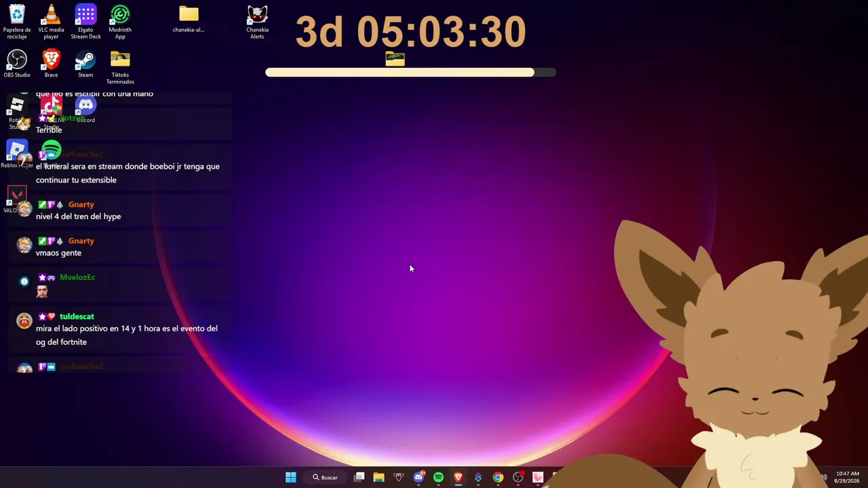Screen dimensions: 868x488
Task: Open the TikTok LIVE Studio desktop shortcut
Action: click(51, 112)
